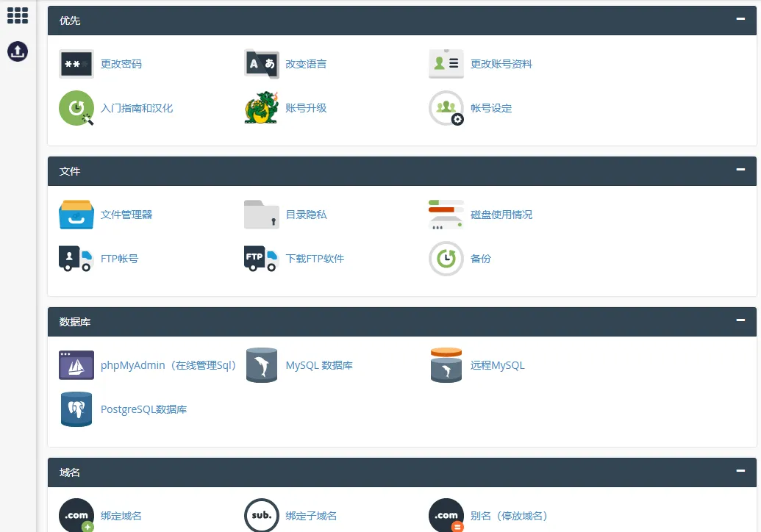The height and width of the screenshot is (532, 761).
Task: Click the 账号升级 dragon icon
Action: (262, 108)
